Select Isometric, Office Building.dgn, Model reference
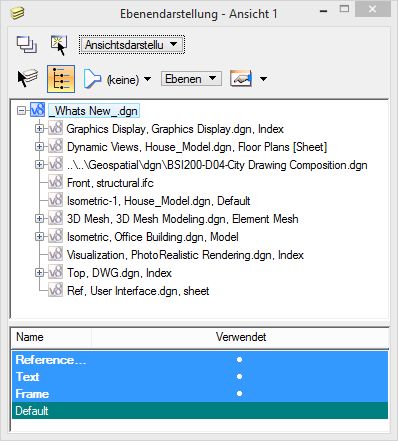Image resolution: width=398 pixels, height=441 pixels. 153,237
